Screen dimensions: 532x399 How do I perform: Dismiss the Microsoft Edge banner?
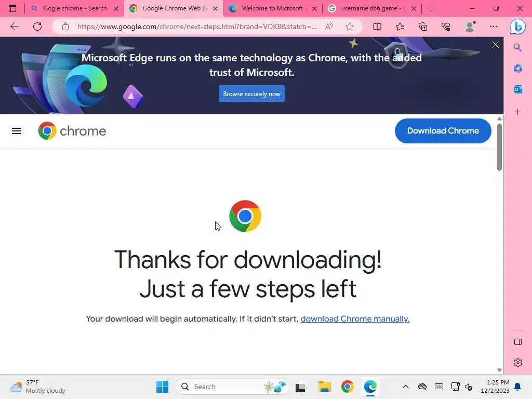pos(495,45)
